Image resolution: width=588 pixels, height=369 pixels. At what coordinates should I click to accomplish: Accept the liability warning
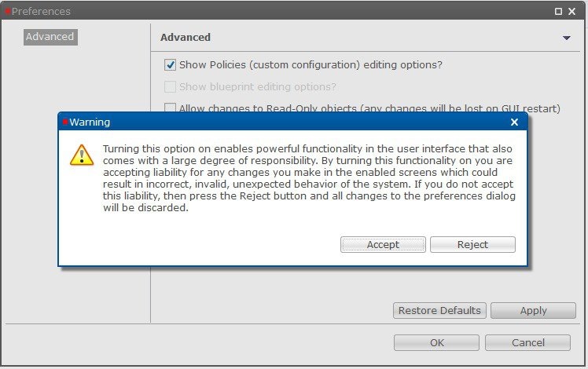383,245
